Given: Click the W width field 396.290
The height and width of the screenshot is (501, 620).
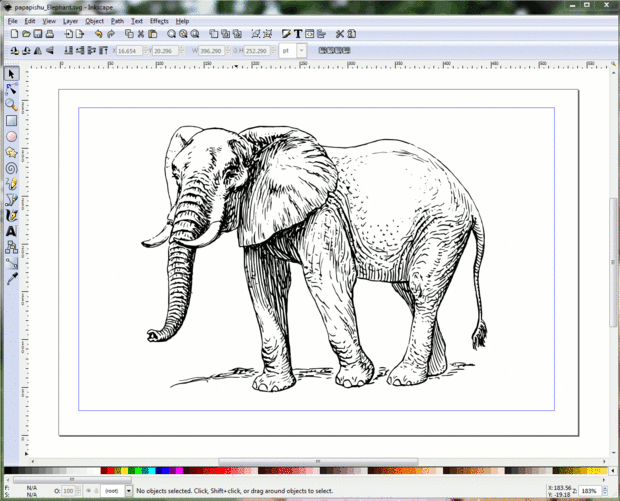Looking at the screenshot, I should click(x=211, y=51).
